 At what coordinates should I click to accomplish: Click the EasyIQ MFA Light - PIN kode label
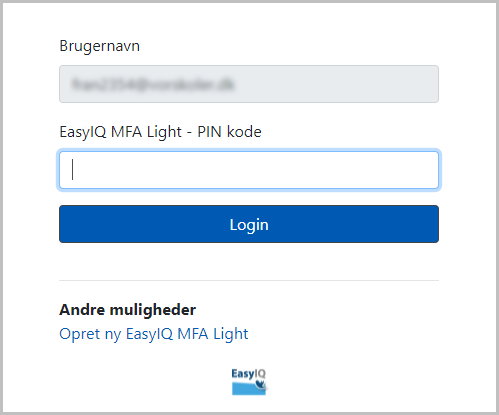pos(160,132)
